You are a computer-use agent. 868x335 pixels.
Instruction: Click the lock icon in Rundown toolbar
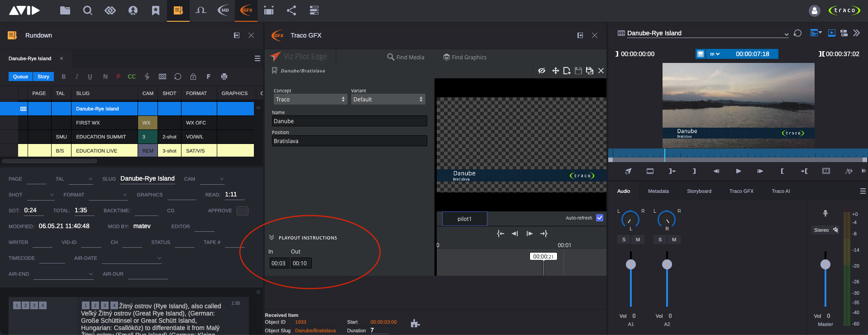[x=193, y=77]
